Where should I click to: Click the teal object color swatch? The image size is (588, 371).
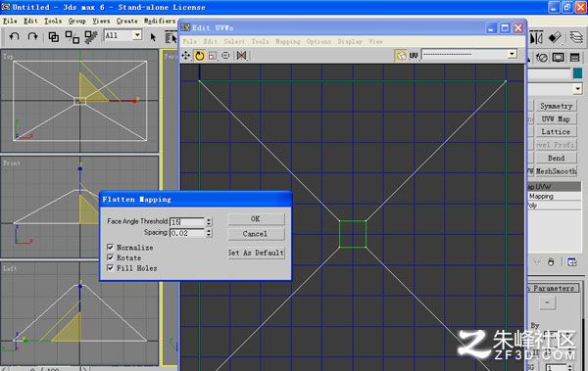(577, 73)
